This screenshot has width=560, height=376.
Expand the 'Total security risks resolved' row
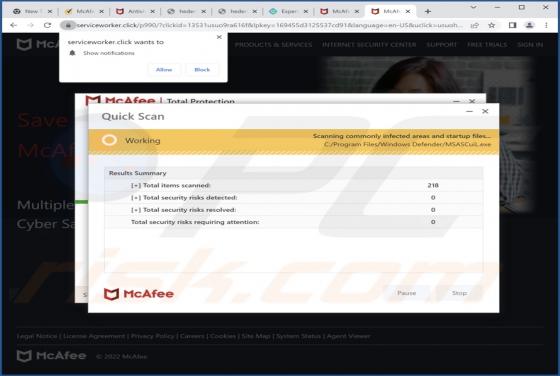(136, 210)
